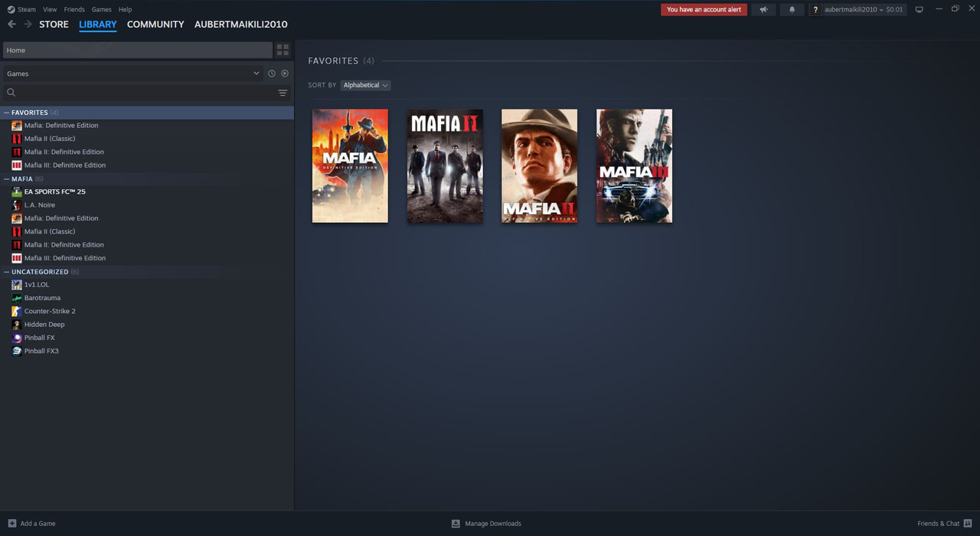This screenshot has width=980, height=536.
Task: Switch to grid collections view icon
Action: click(x=283, y=50)
